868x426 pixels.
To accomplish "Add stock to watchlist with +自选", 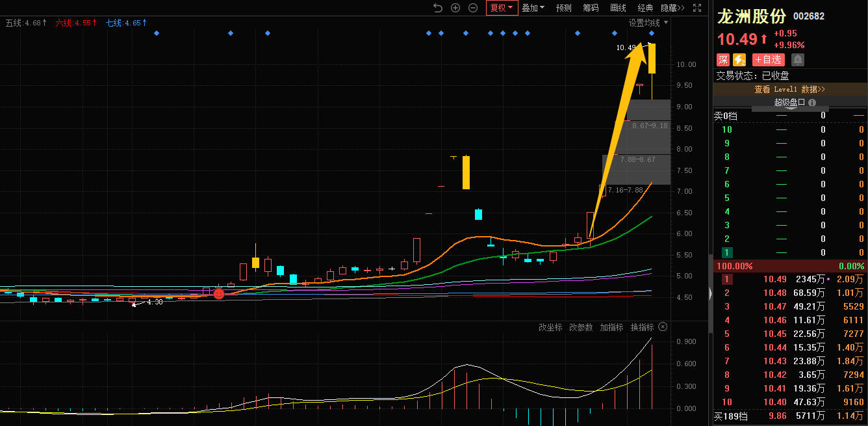I will click(x=768, y=60).
